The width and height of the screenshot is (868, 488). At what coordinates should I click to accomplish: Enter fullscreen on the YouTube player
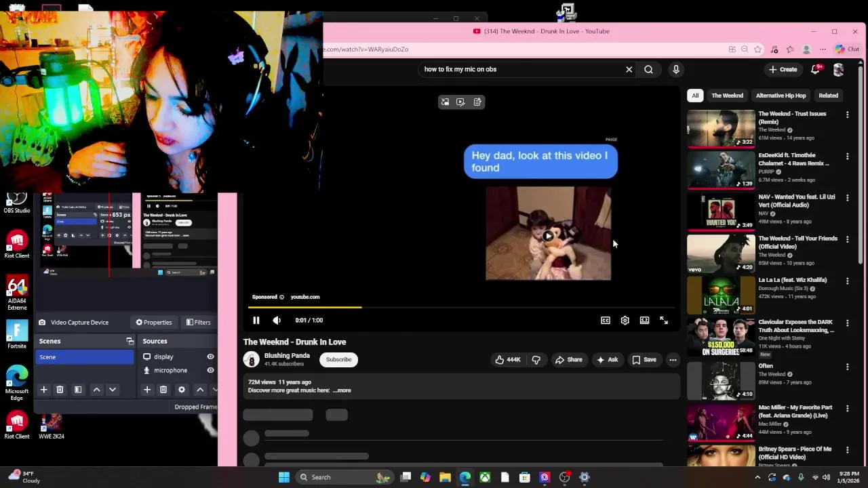[x=664, y=321]
